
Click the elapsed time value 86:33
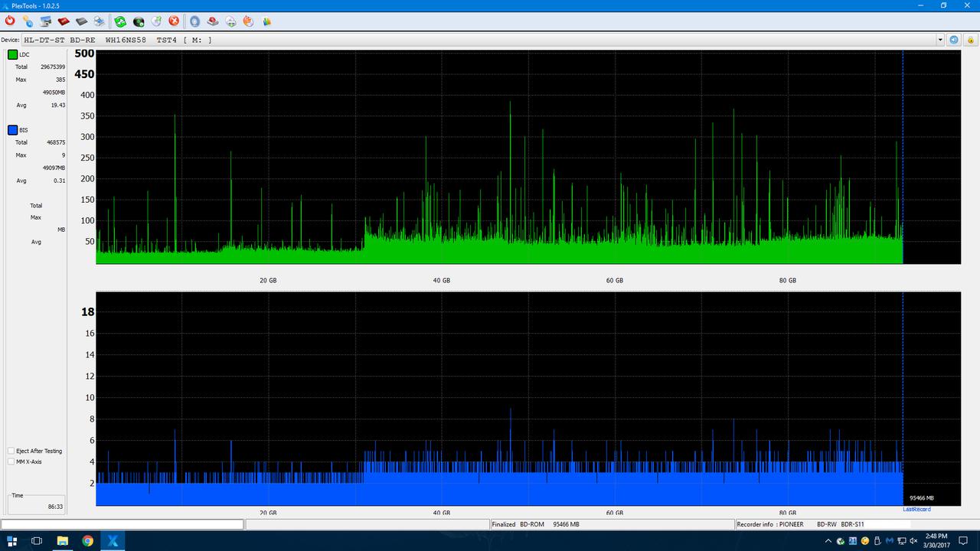point(54,507)
